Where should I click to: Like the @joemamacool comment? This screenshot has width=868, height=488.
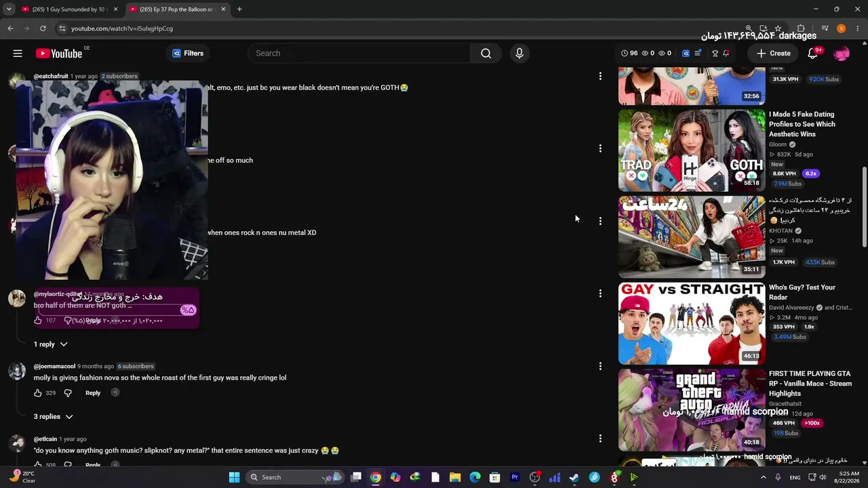[x=38, y=393]
